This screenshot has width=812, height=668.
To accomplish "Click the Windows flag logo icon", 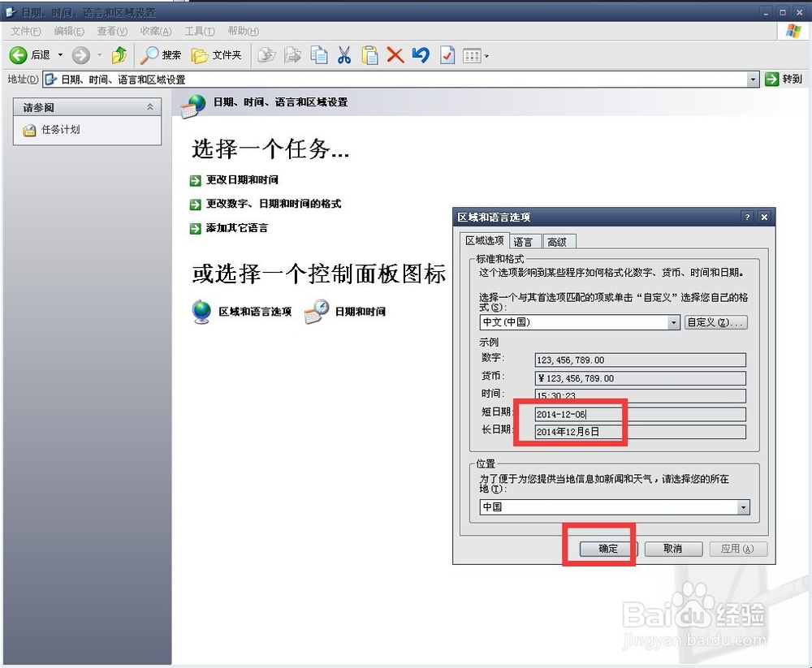I will click(x=793, y=31).
